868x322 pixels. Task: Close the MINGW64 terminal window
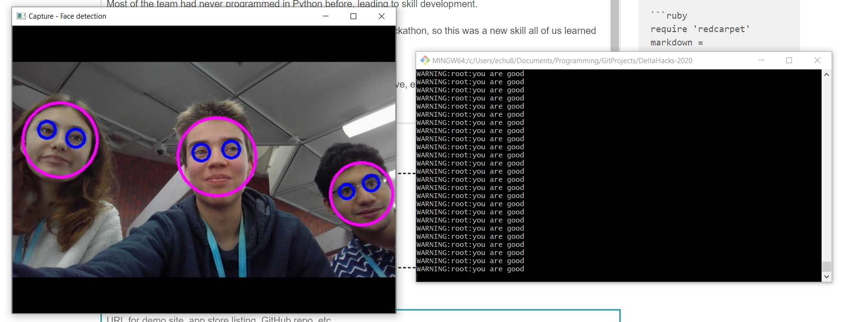coord(817,60)
